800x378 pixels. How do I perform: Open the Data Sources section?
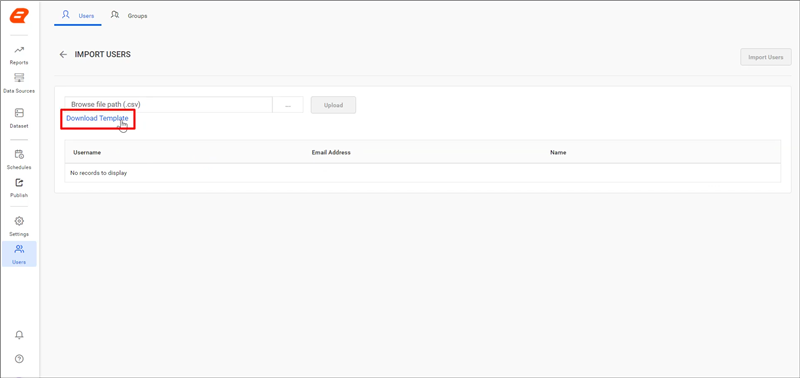19,84
